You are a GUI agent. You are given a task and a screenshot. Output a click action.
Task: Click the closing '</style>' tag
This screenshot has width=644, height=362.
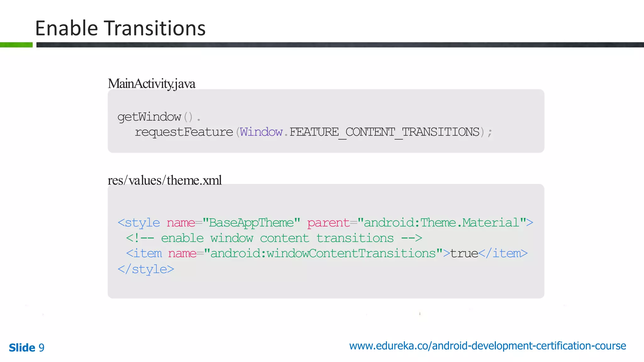pos(146,269)
